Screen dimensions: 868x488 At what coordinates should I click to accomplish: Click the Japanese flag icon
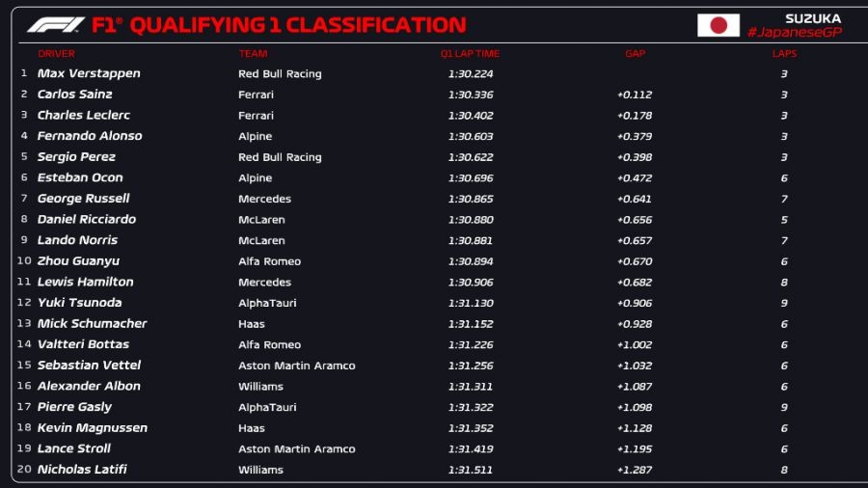718,25
